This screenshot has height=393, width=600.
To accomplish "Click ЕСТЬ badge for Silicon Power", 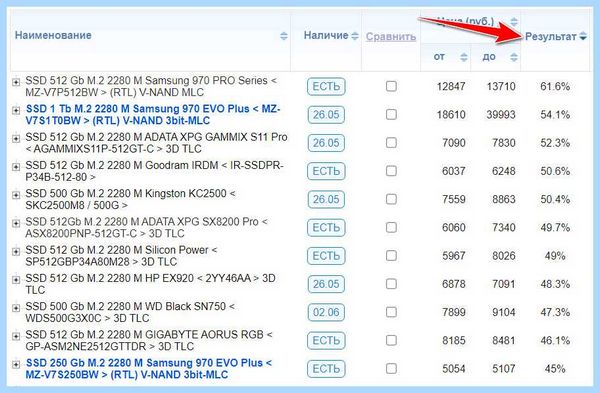I will click(326, 256).
